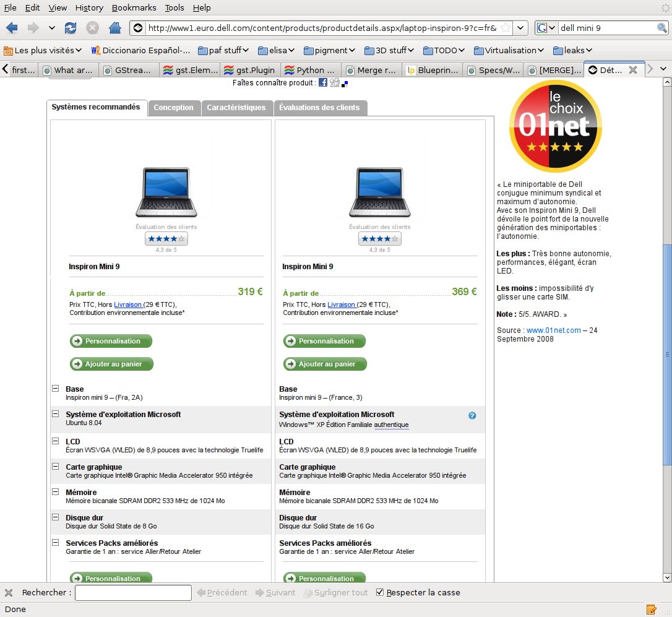Add the 319 € Inspiron Mini 9 to cart
The image size is (672, 617).
click(111, 364)
